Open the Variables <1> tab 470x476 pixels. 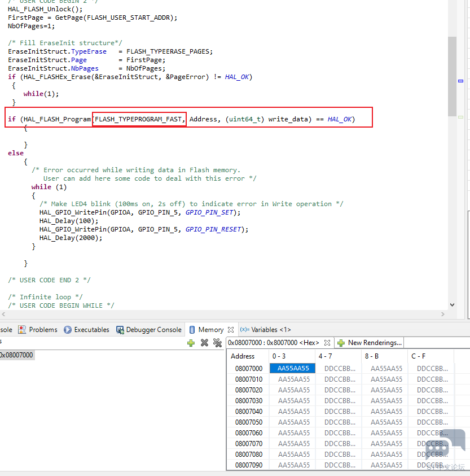point(266,330)
